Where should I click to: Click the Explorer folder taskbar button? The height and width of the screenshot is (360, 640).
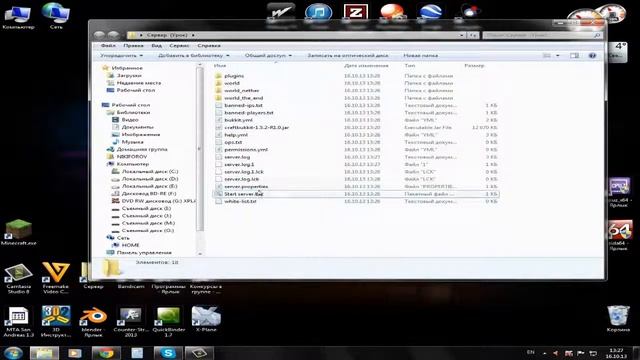pos(44,353)
